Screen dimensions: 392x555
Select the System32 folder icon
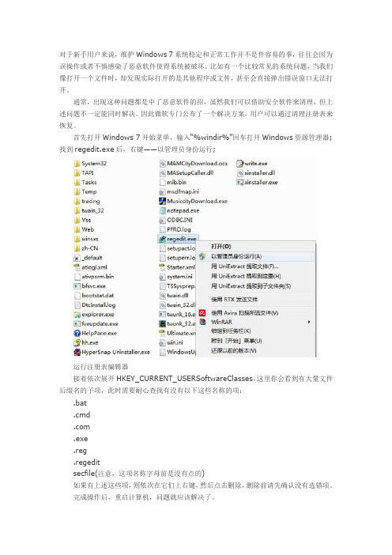(x=77, y=163)
